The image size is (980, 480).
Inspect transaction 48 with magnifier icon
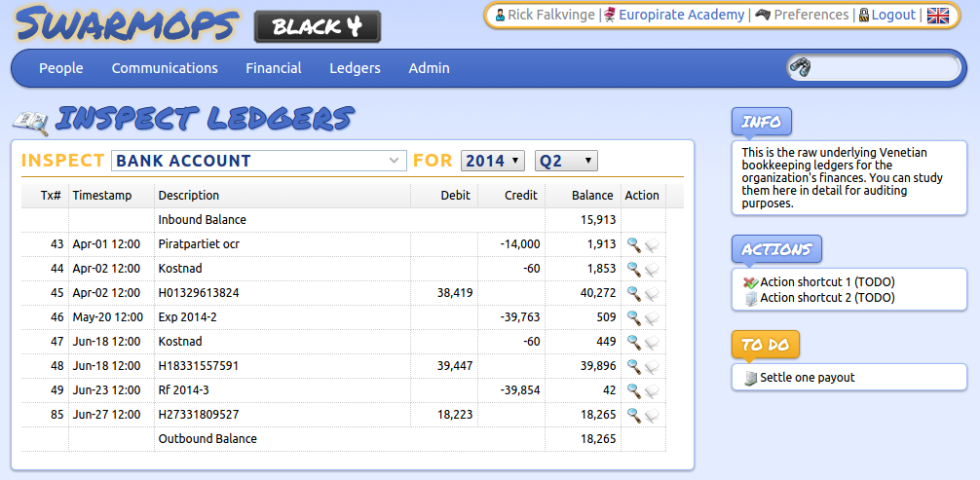(x=634, y=366)
